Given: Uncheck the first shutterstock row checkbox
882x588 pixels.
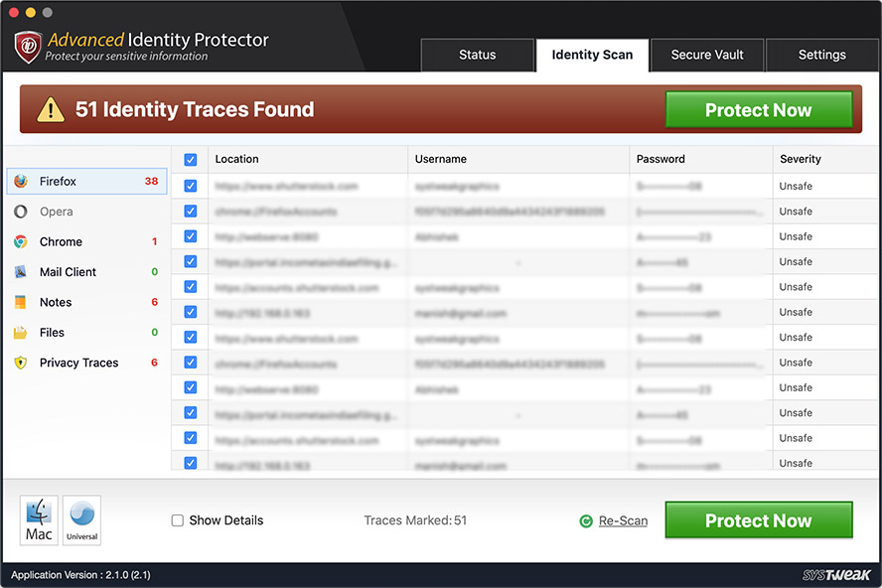Looking at the screenshot, I should (x=191, y=186).
